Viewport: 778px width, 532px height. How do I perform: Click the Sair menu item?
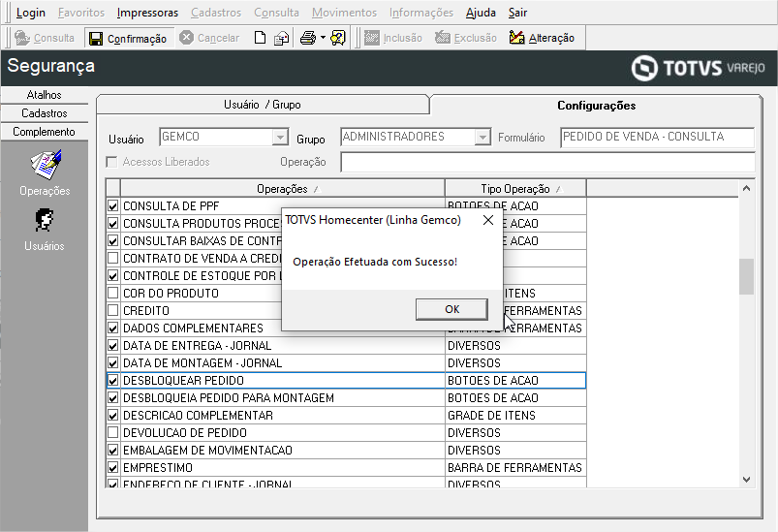point(517,13)
